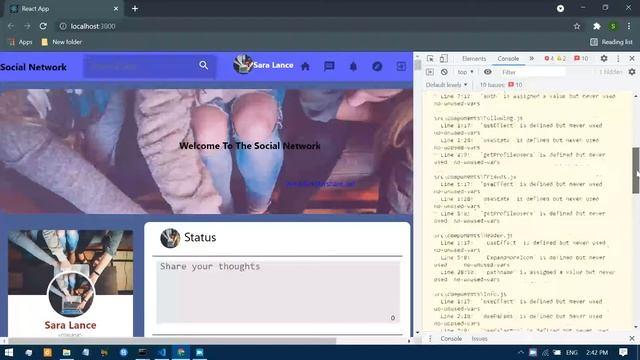Open DevTools settings gear
The height and width of the screenshot is (360, 640).
coord(604,59)
